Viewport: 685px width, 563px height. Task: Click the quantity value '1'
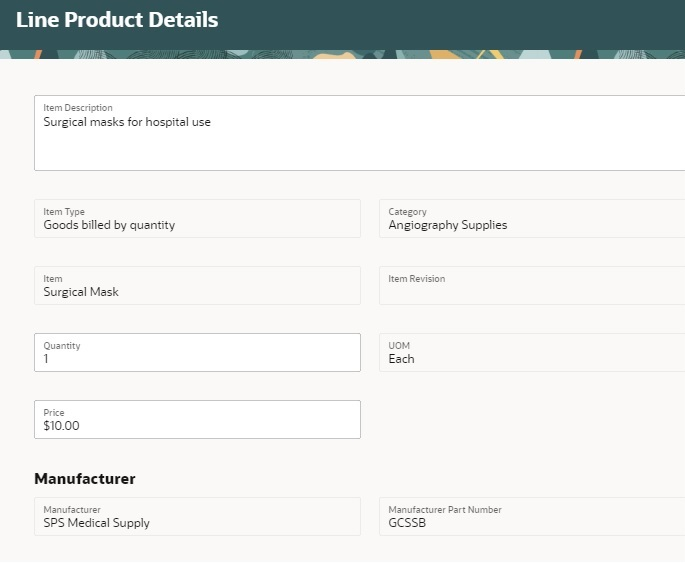point(46,359)
